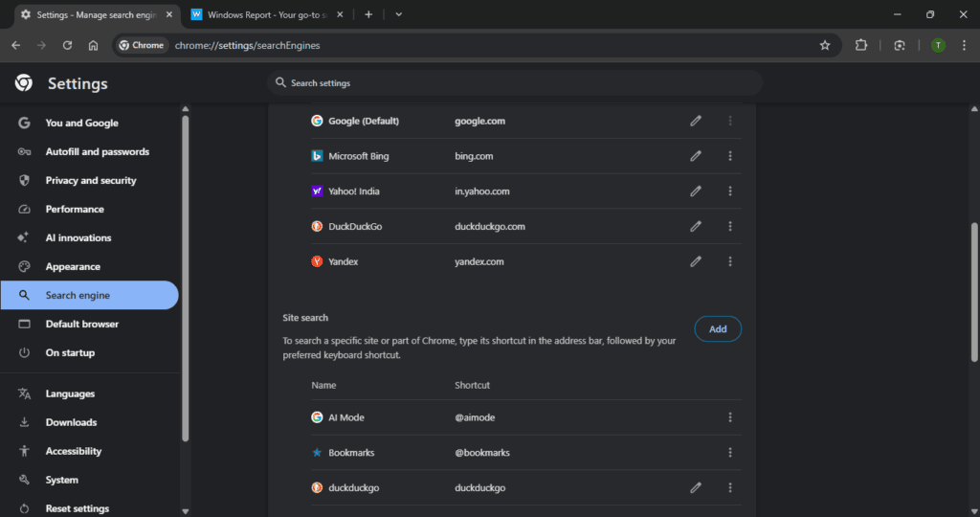
Task: Open the Extensions menu
Action: pyautogui.click(x=861, y=45)
